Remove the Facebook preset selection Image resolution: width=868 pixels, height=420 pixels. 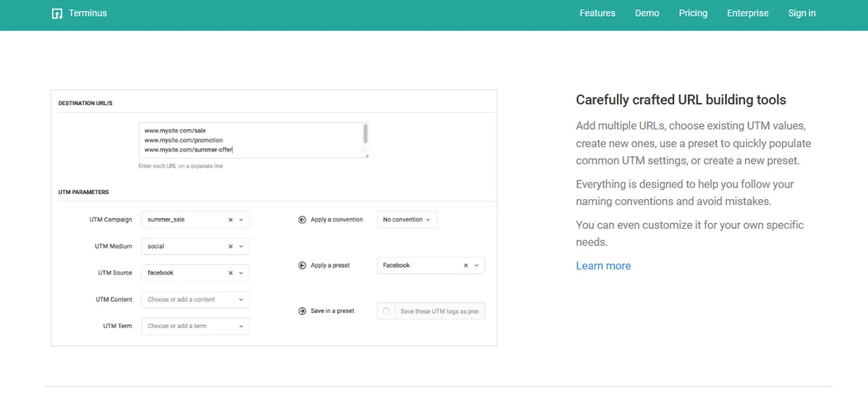coord(467,265)
